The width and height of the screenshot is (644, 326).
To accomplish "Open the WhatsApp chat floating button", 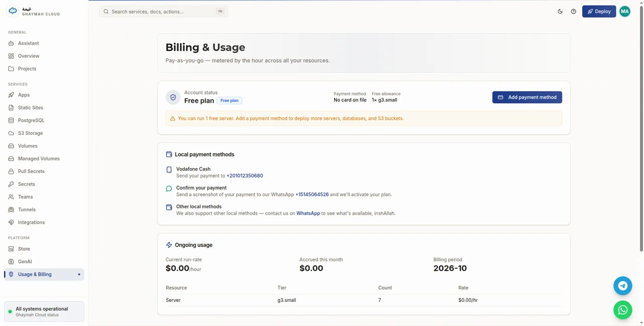I will (622, 310).
